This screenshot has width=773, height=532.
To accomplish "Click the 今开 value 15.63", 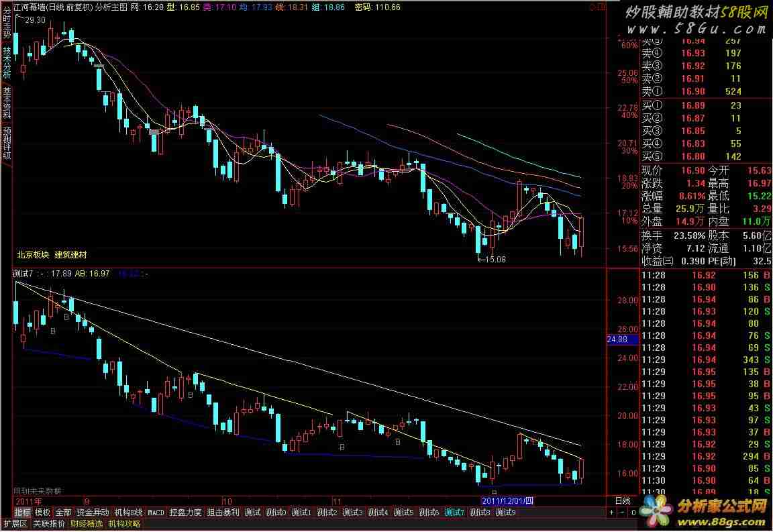I will click(x=759, y=170).
